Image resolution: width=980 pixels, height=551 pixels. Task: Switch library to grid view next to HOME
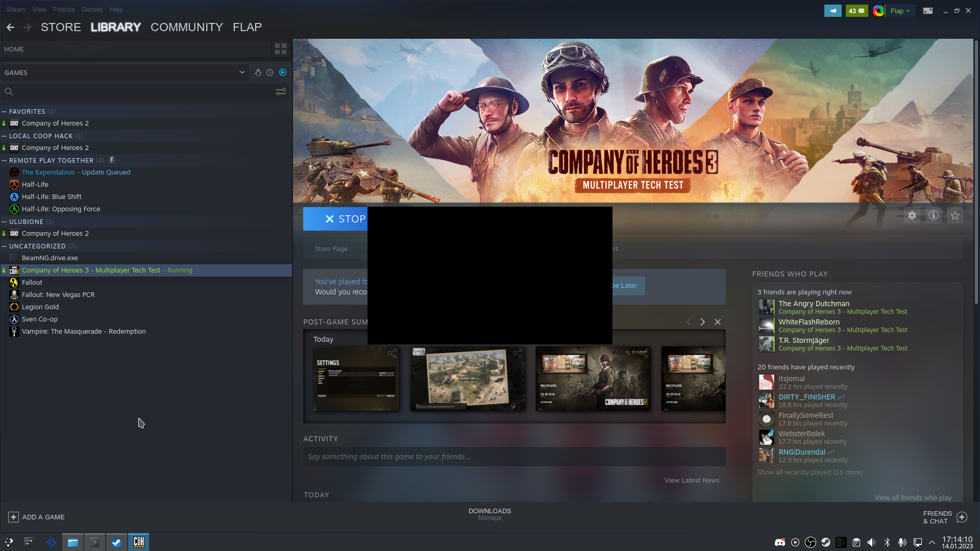[280, 48]
